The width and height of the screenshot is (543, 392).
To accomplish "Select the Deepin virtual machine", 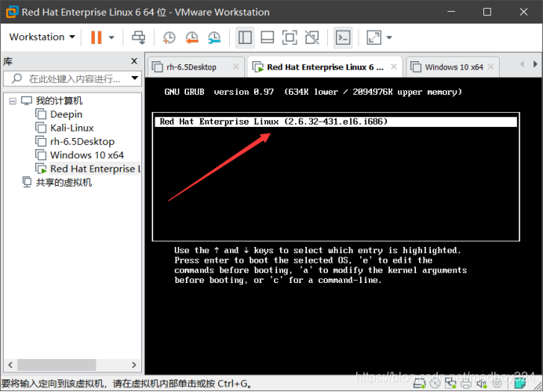I will coord(66,114).
